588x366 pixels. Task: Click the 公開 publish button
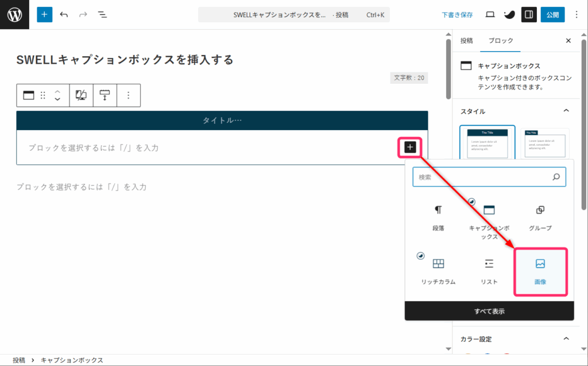pos(552,14)
